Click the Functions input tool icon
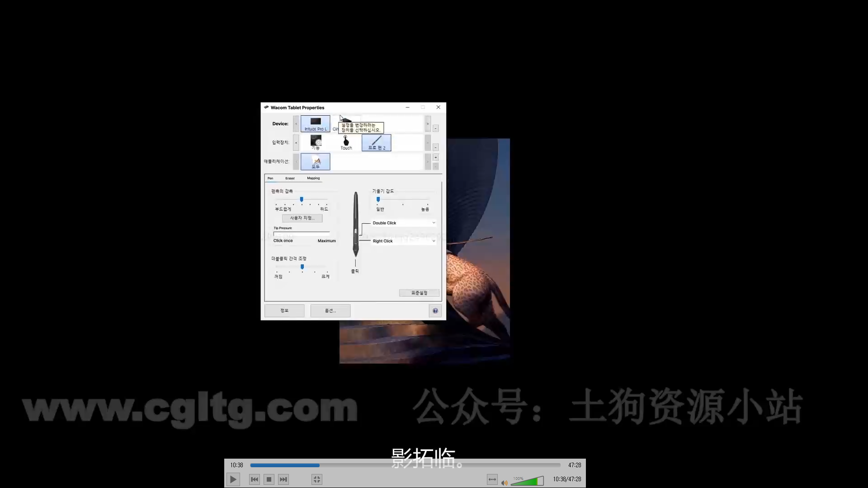Viewport: 868px width, 488px height. tap(316, 142)
